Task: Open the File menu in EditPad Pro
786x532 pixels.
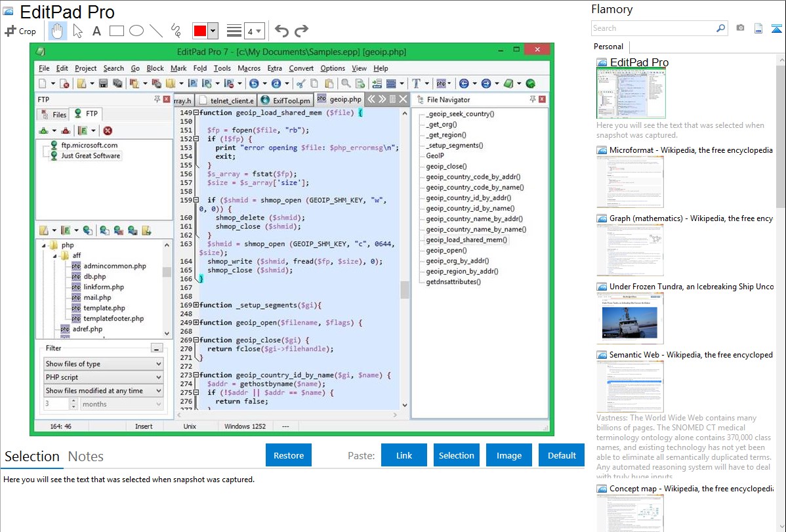Action: pos(44,68)
